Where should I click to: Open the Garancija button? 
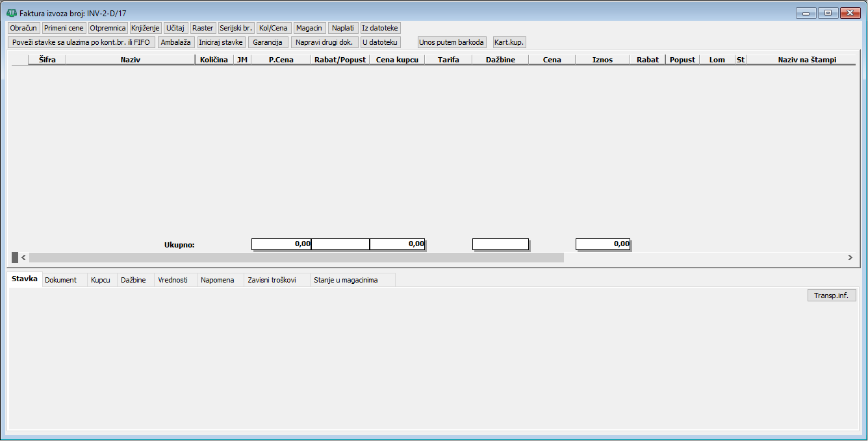click(268, 42)
